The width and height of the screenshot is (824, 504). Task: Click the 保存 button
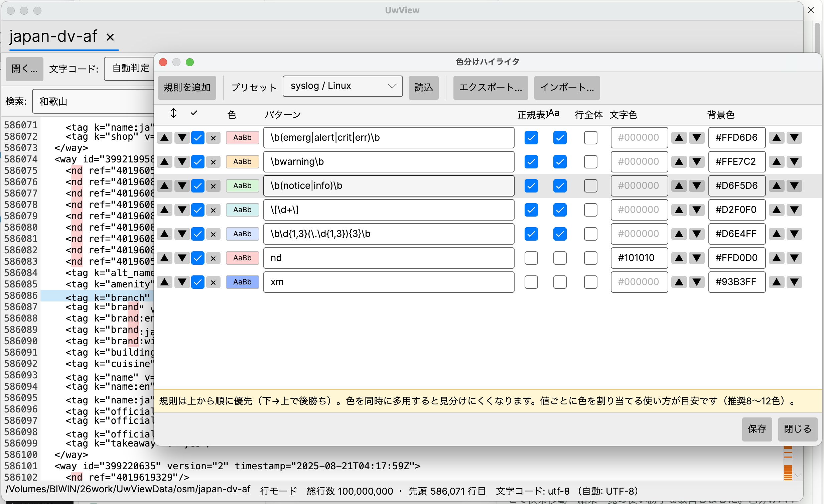click(x=757, y=429)
